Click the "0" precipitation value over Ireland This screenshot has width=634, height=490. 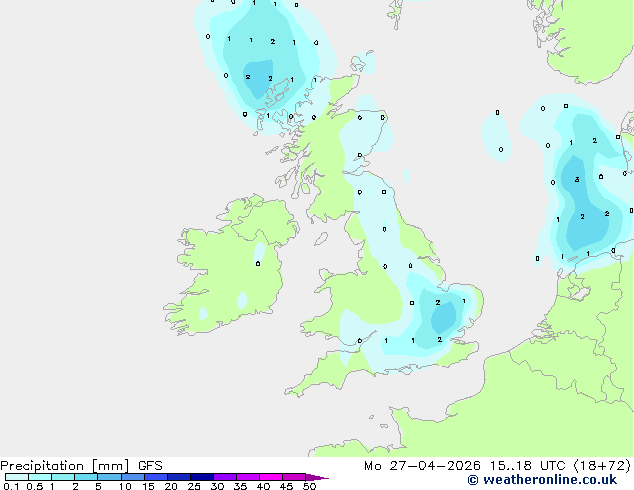click(x=258, y=264)
